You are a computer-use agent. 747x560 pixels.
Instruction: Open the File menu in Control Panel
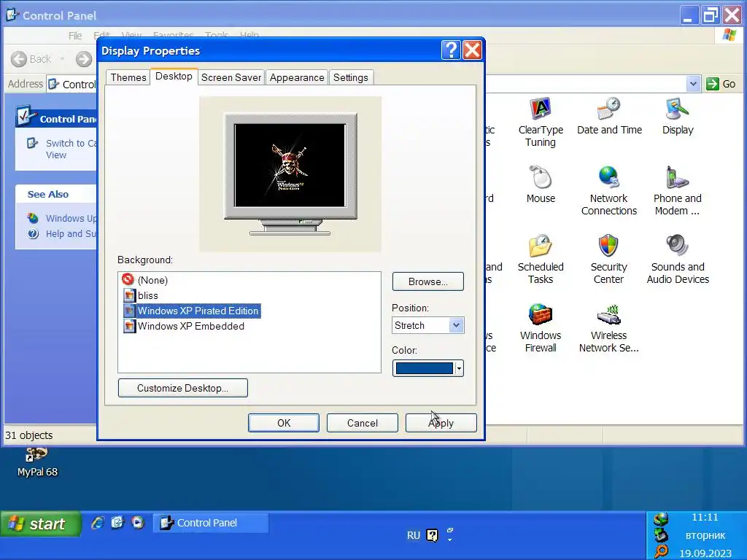[x=75, y=36]
